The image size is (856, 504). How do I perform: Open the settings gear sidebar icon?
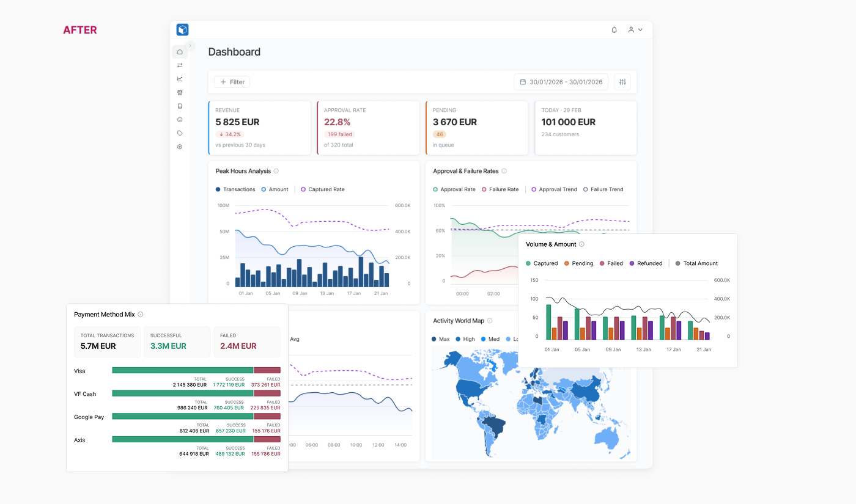click(x=180, y=147)
